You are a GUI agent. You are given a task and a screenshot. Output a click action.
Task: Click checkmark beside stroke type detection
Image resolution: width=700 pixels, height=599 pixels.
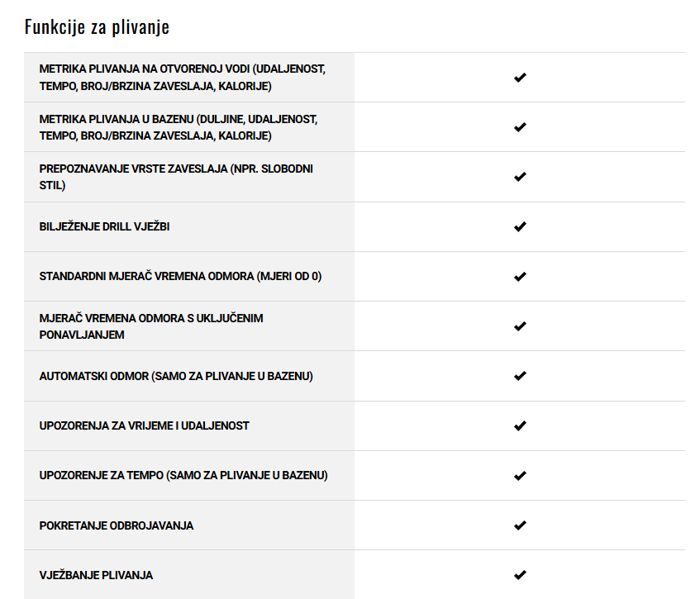tap(520, 177)
